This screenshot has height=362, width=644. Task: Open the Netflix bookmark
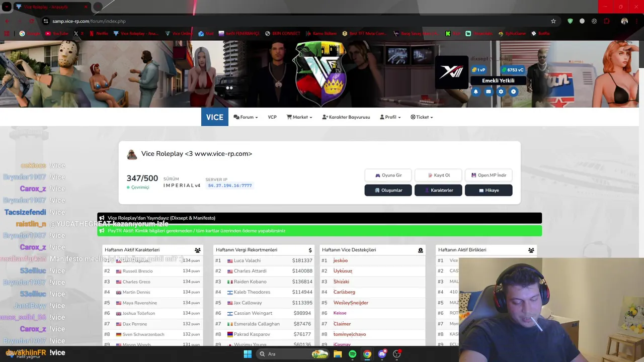99,34
